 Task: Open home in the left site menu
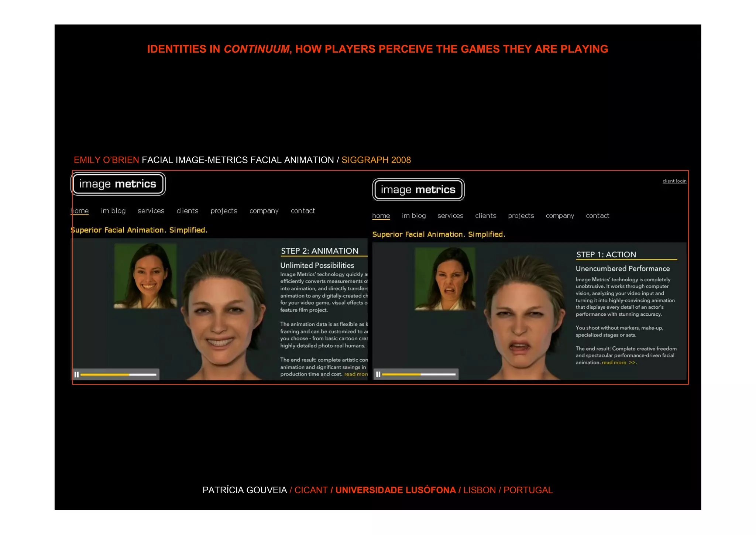(79, 211)
